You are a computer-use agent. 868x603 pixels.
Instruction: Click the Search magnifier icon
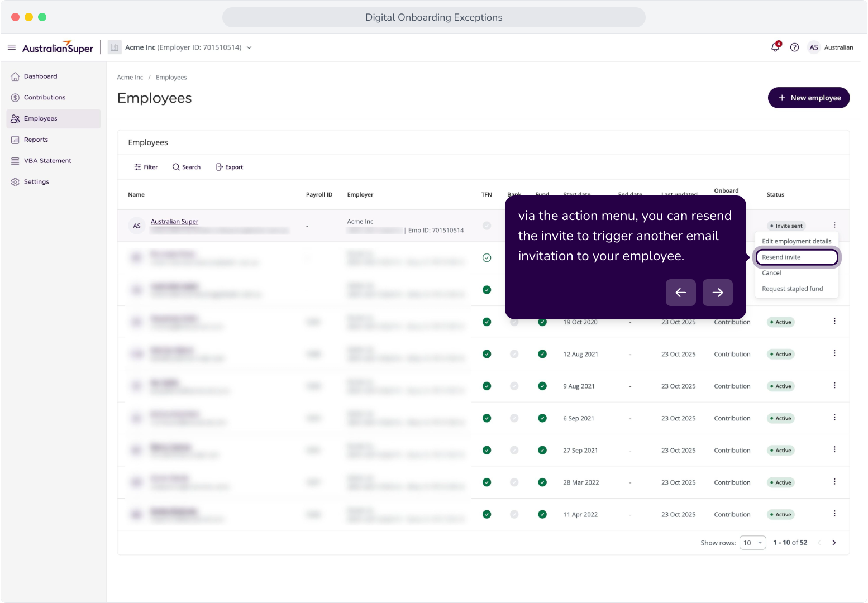[x=176, y=167]
